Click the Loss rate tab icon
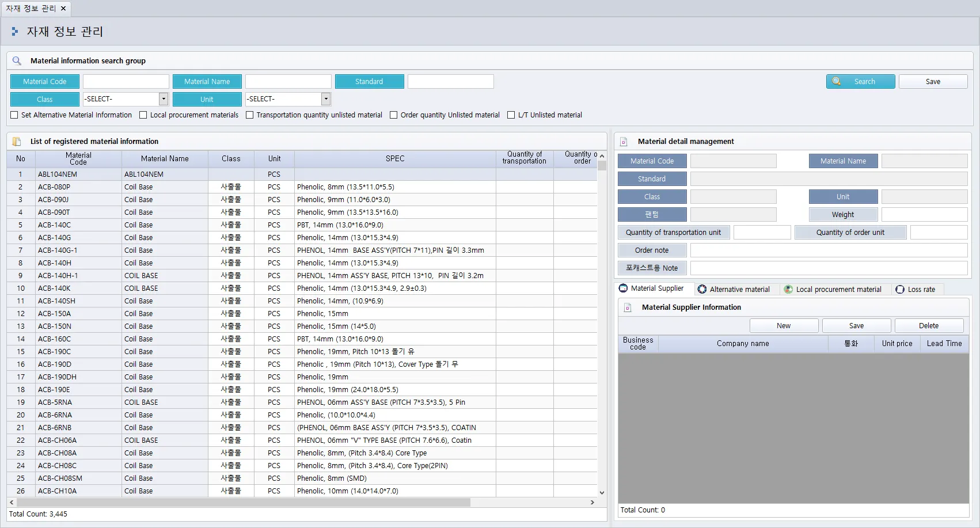The image size is (980, 528). pyautogui.click(x=900, y=289)
